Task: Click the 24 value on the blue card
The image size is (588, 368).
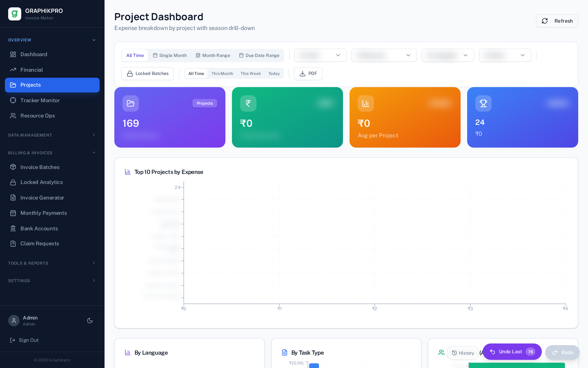Action: (480, 122)
